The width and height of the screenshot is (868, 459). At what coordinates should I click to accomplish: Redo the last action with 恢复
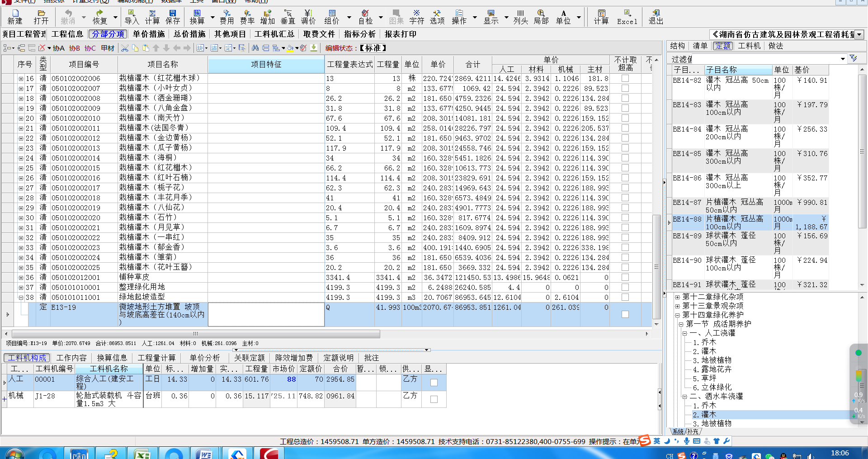tap(100, 17)
